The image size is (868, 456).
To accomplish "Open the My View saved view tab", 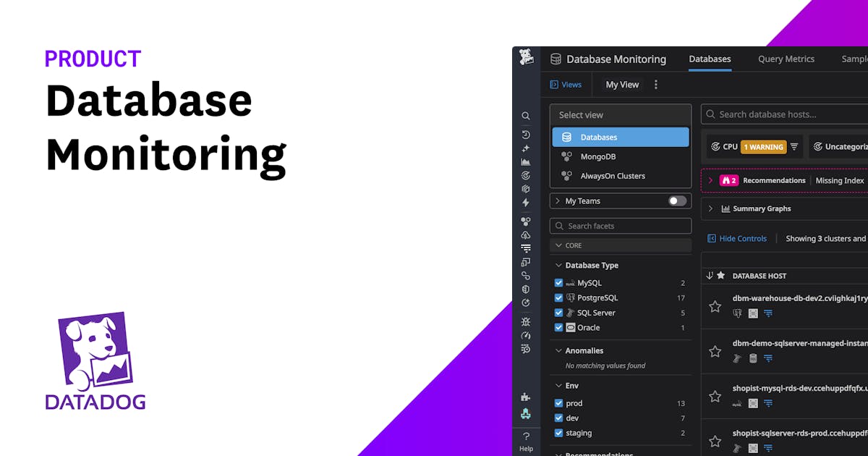I will pyautogui.click(x=622, y=85).
